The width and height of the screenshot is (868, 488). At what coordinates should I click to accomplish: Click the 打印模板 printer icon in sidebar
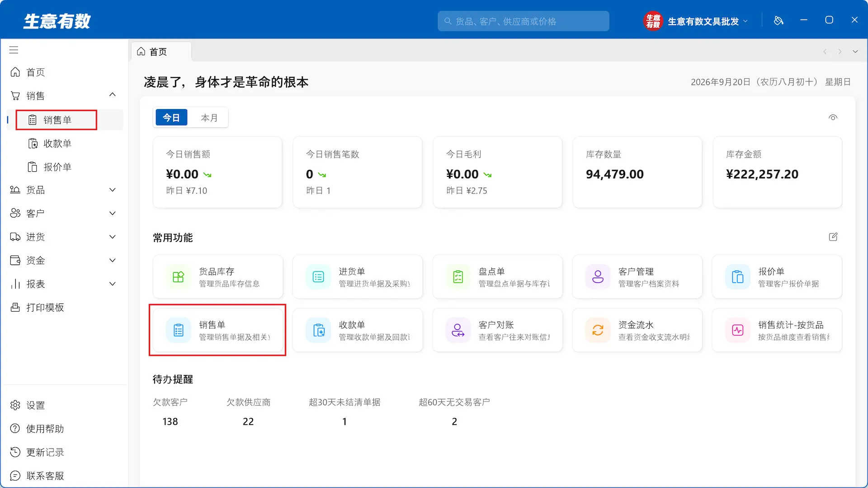point(15,308)
